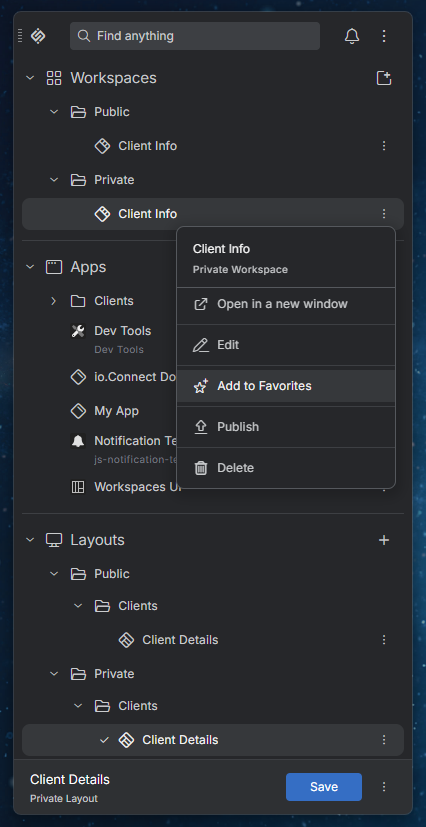426x827 pixels.
Task: Choose Delete from the context menu
Action: 286,468
